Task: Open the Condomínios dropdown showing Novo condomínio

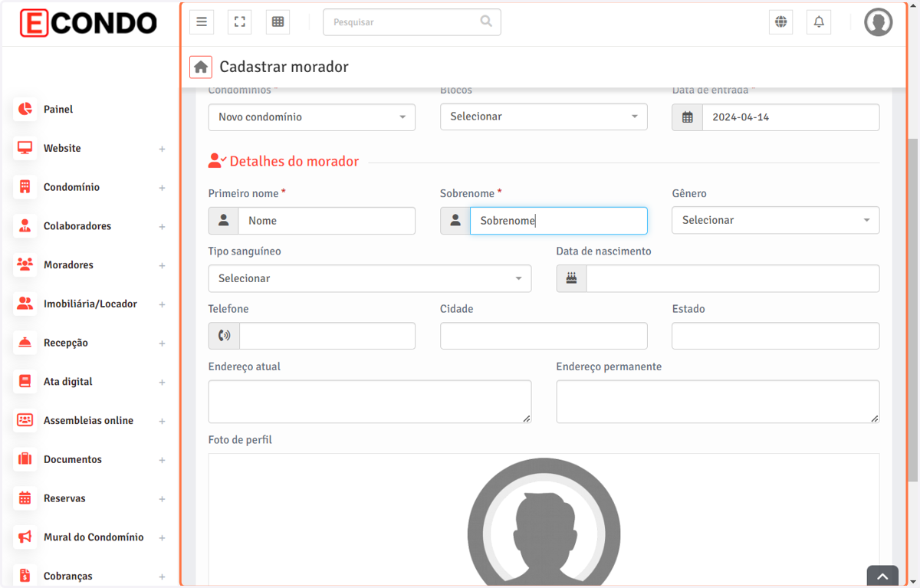Action: pyautogui.click(x=312, y=117)
